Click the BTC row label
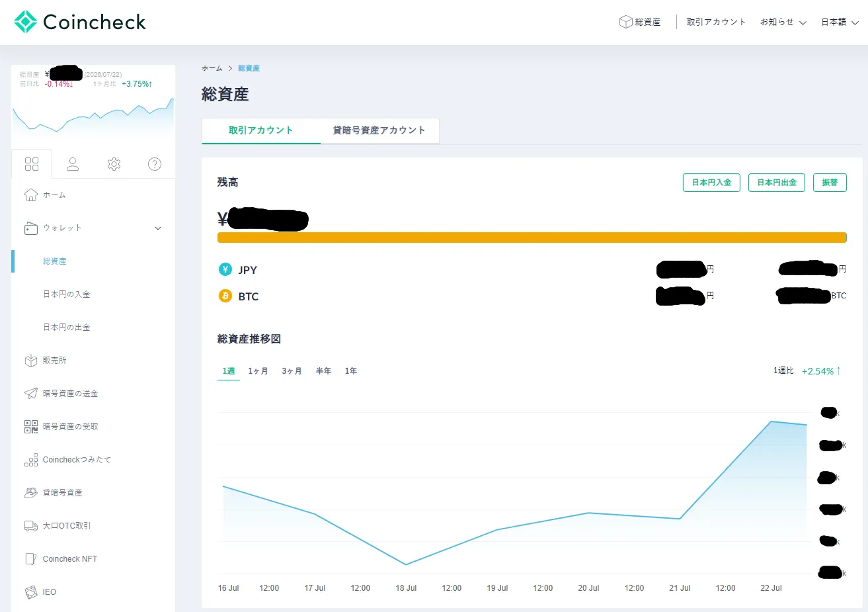The image size is (868, 612). point(249,296)
